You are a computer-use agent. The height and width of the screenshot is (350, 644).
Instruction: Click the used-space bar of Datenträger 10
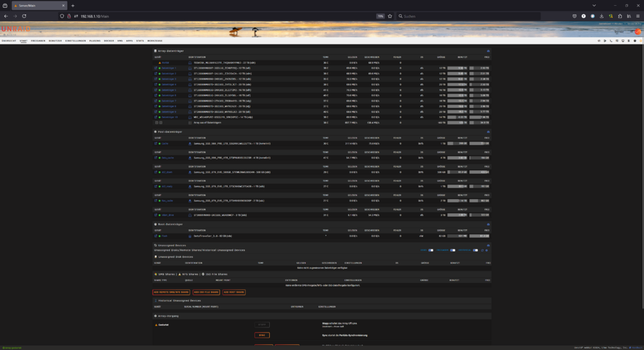457,117
